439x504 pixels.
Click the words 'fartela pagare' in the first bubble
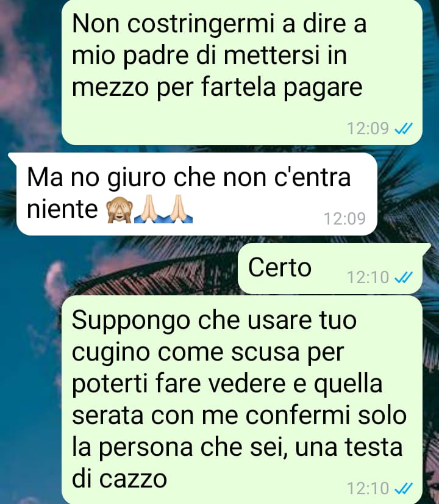(282, 88)
